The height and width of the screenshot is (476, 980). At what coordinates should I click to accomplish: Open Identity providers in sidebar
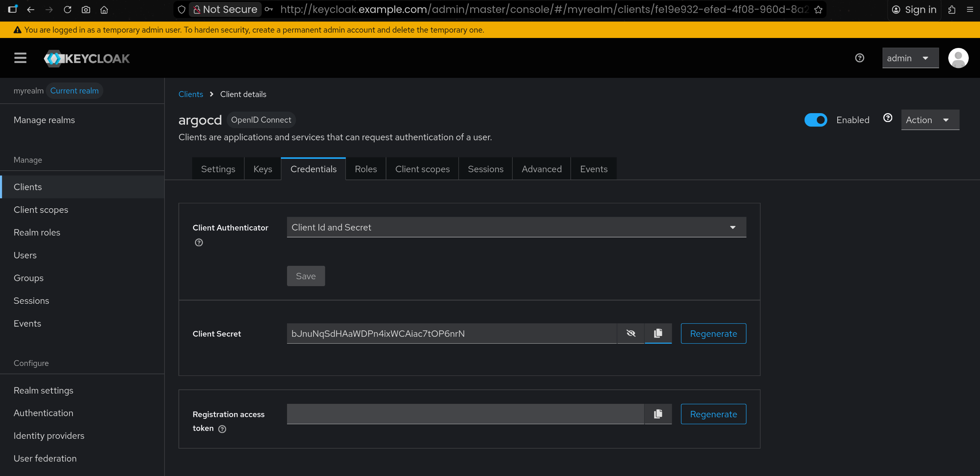pyautogui.click(x=49, y=436)
